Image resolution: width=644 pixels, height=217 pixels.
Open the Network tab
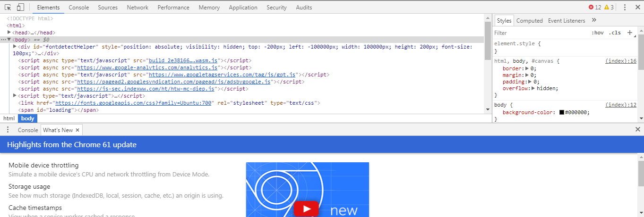click(137, 8)
